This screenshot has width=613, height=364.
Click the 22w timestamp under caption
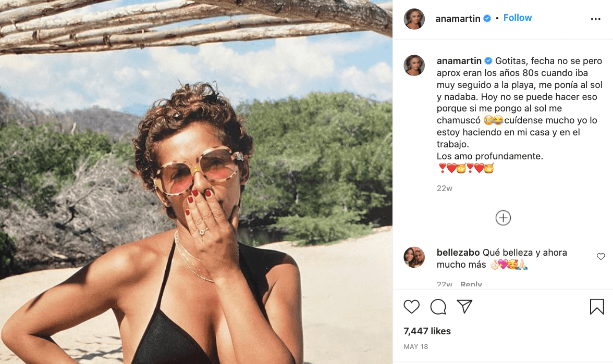[445, 189]
